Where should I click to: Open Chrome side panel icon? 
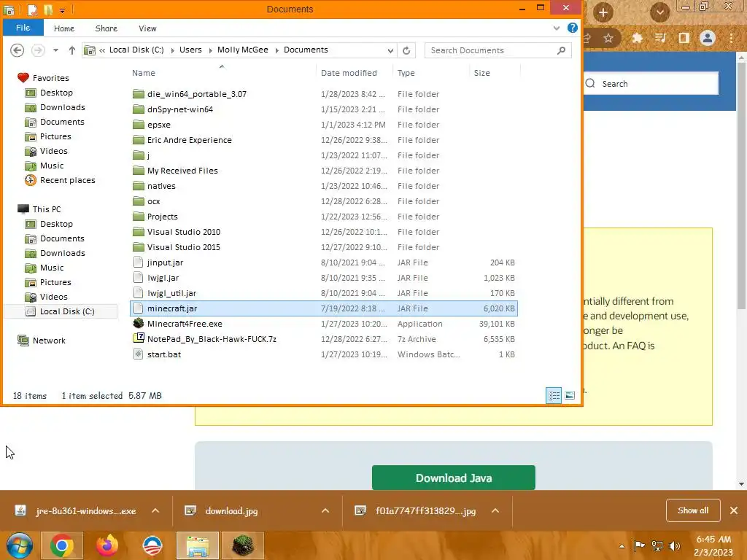point(684,38)
